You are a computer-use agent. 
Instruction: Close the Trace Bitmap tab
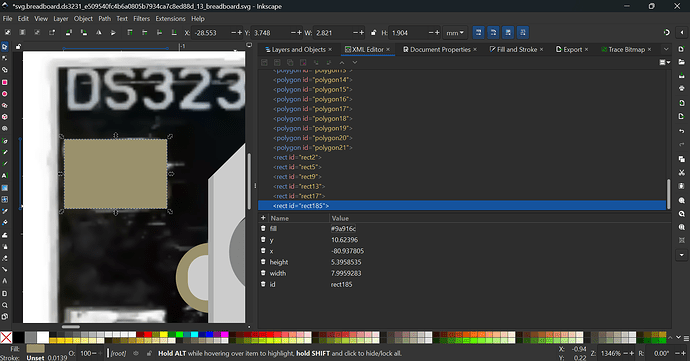[x=650, y=49]
